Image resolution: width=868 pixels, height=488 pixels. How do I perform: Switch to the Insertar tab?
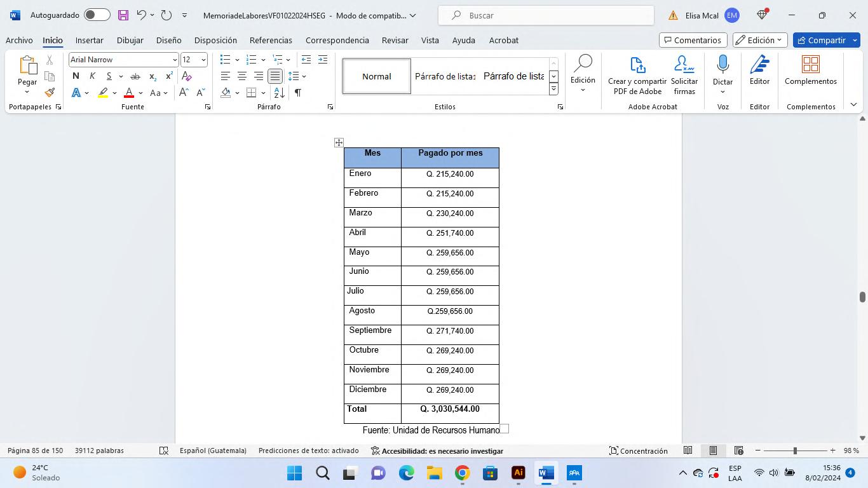tap(89, 40)
